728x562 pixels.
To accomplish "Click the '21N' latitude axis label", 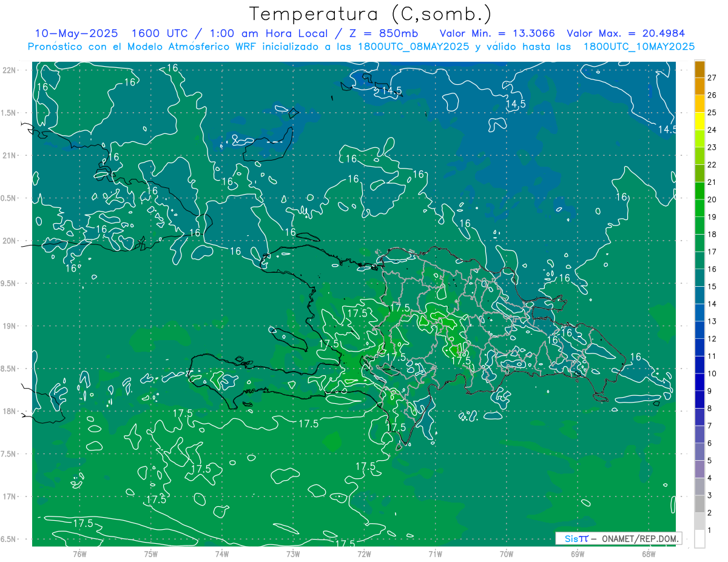I will click(x=9, y=156).
